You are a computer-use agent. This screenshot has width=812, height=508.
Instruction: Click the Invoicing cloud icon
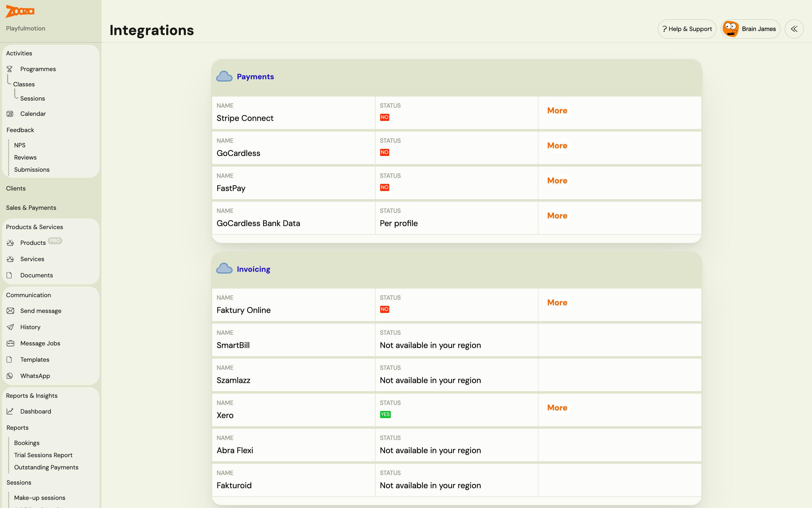(224, 268)
